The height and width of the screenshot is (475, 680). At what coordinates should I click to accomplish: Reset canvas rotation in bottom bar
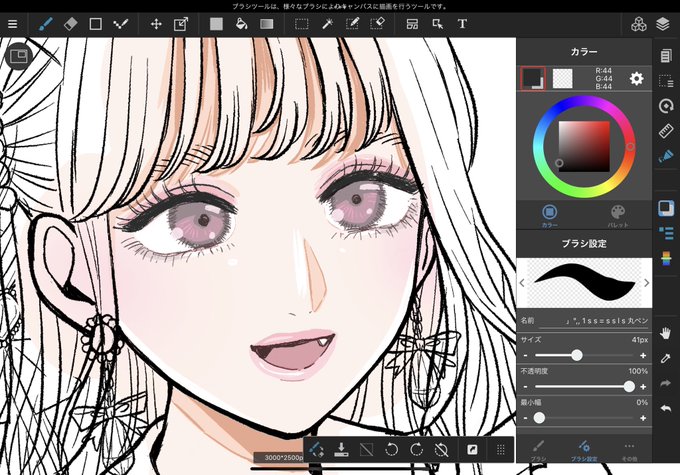441,450
